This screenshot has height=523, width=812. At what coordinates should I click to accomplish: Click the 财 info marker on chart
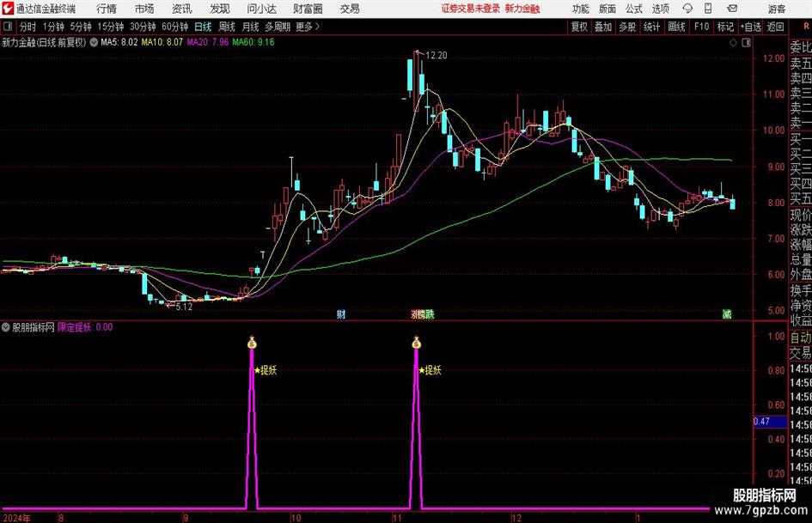pyautogui.click(x=341, y=314)
